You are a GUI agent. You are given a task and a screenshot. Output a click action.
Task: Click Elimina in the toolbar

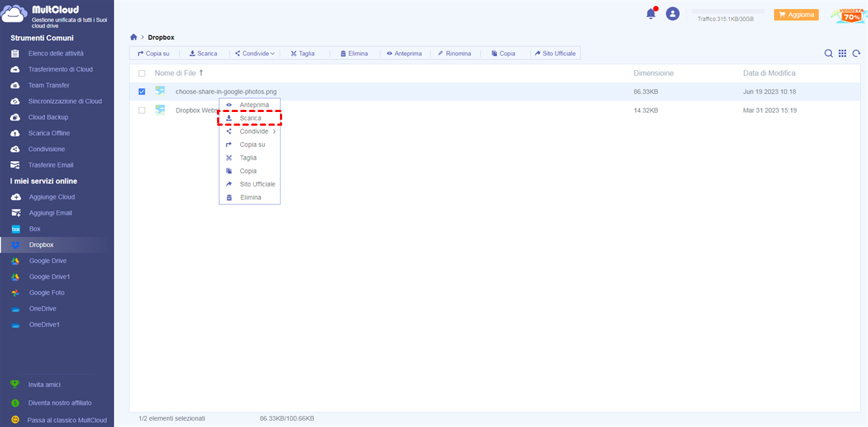coord(354,53)
